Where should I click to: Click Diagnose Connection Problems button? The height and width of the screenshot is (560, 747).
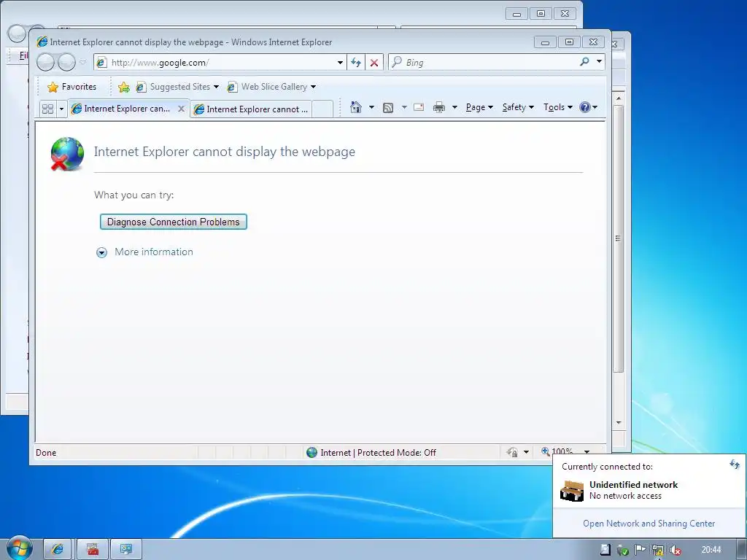pyautogui.click(x=174, y=222)
